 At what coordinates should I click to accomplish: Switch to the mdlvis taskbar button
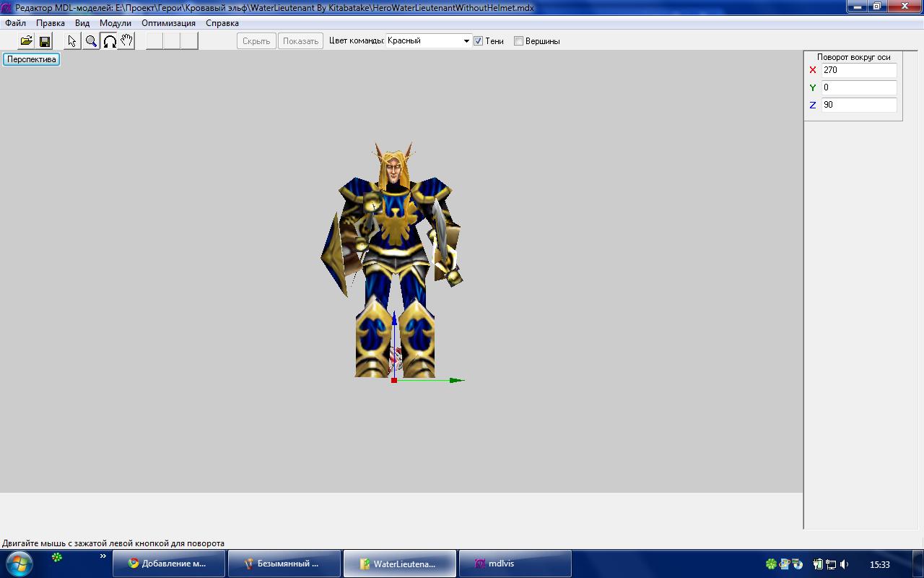(x=515, y=564)
